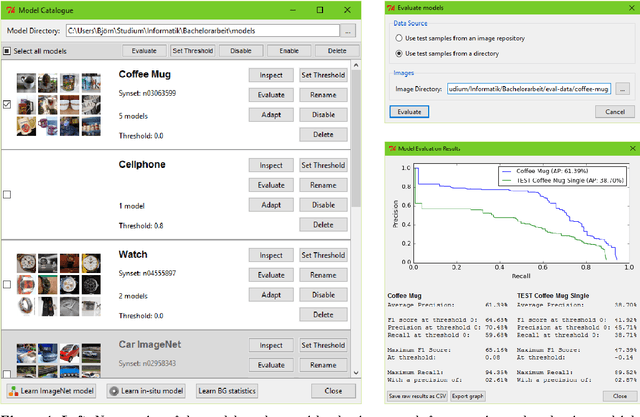The height and width of the screenshot is (417, 640).
Task: Inspect the Car ImageNet model
Action: tap(271, 345)
